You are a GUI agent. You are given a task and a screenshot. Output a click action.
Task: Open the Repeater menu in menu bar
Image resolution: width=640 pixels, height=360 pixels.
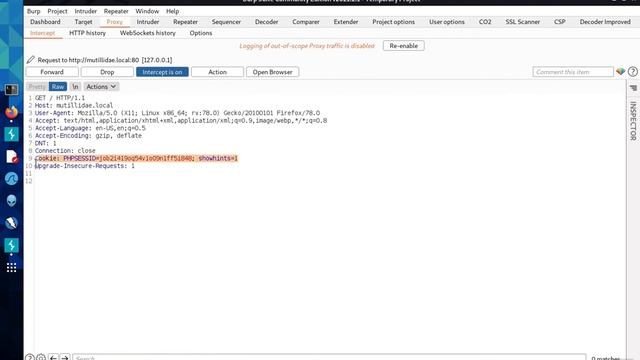point(116,11)
